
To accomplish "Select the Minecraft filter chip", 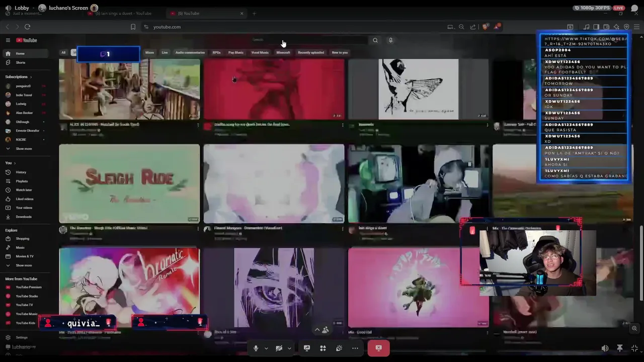I will pyautogui.click(x=283, y=52).
